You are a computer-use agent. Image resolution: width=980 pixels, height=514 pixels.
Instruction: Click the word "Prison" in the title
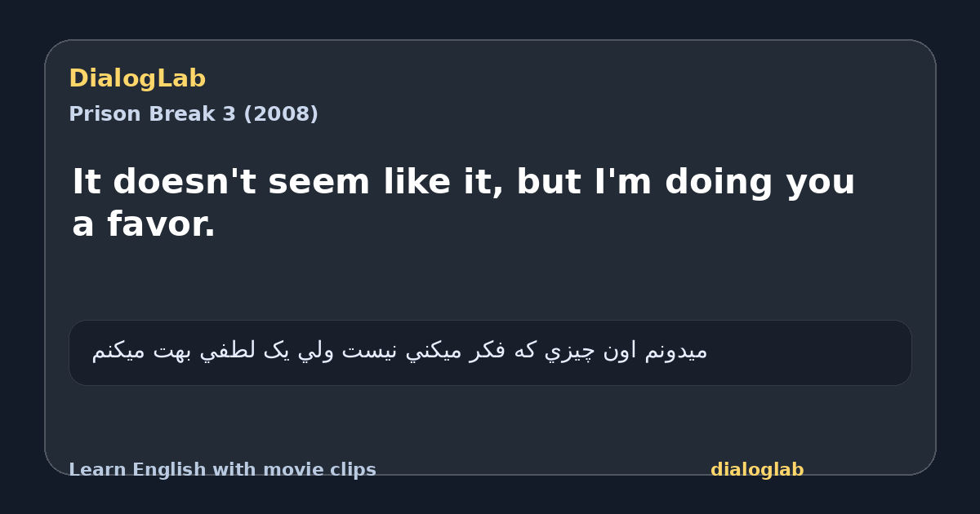point(102,114)
